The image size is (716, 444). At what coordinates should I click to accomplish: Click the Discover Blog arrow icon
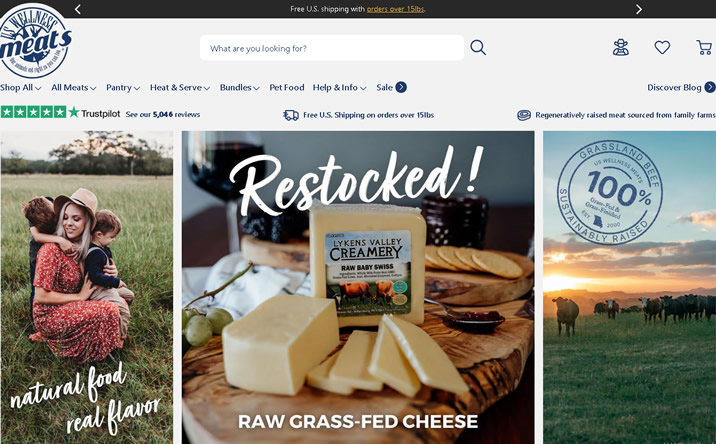click(710, 87)
